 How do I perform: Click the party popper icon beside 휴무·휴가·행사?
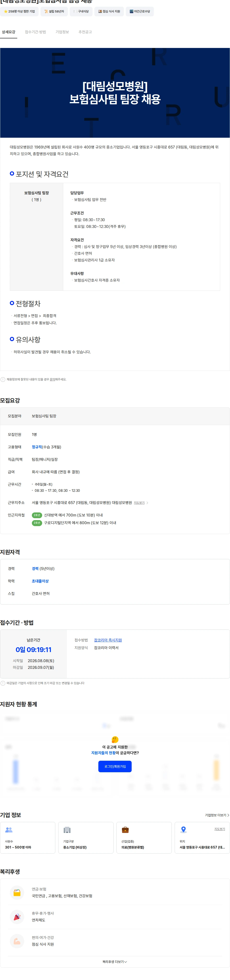[x=17, y=917]
